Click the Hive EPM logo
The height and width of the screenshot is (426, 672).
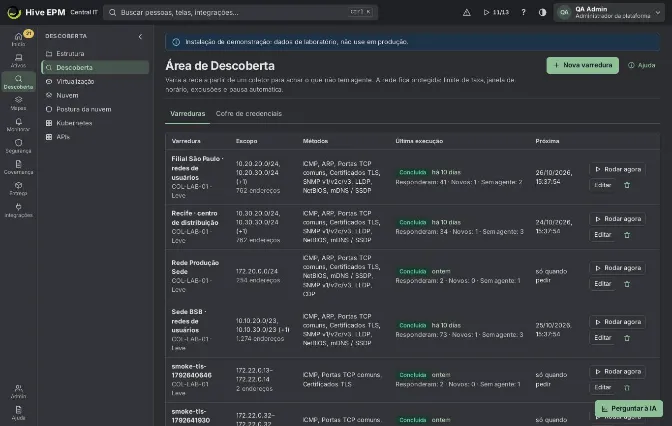36,12
